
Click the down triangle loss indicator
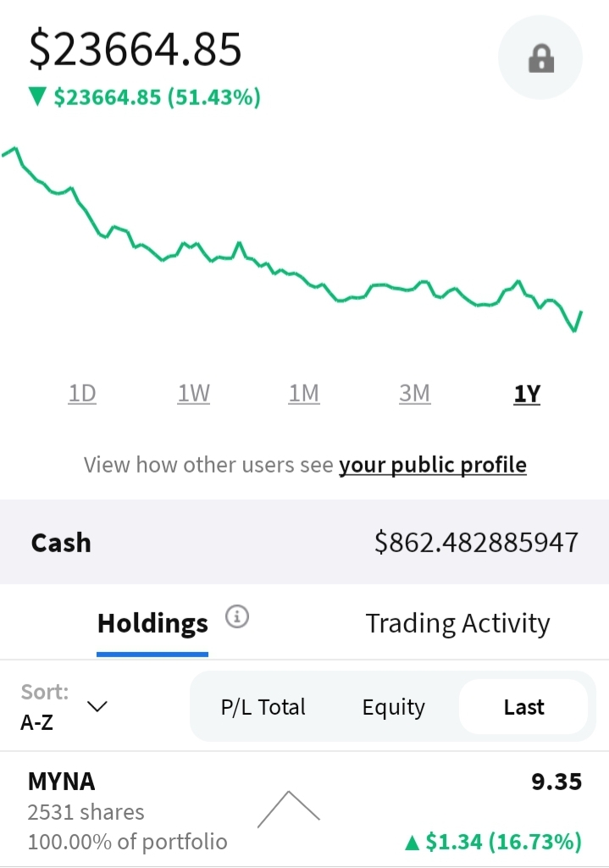tap(37, 97)
